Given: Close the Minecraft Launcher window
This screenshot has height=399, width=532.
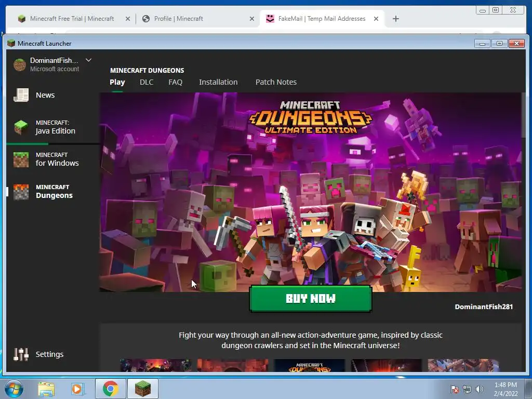Looking at the screenshot, I should tap(517, 44).
